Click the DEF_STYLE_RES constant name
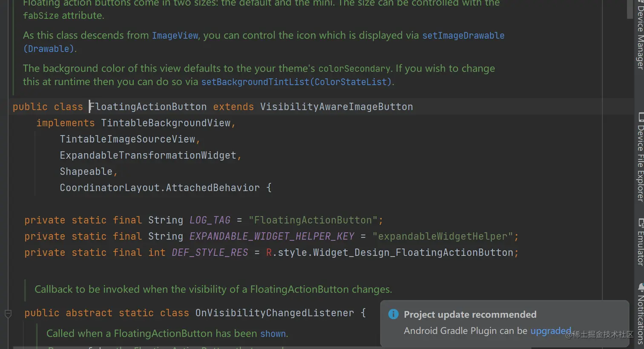Screen dimensions: 644x349 coord(210,252)
